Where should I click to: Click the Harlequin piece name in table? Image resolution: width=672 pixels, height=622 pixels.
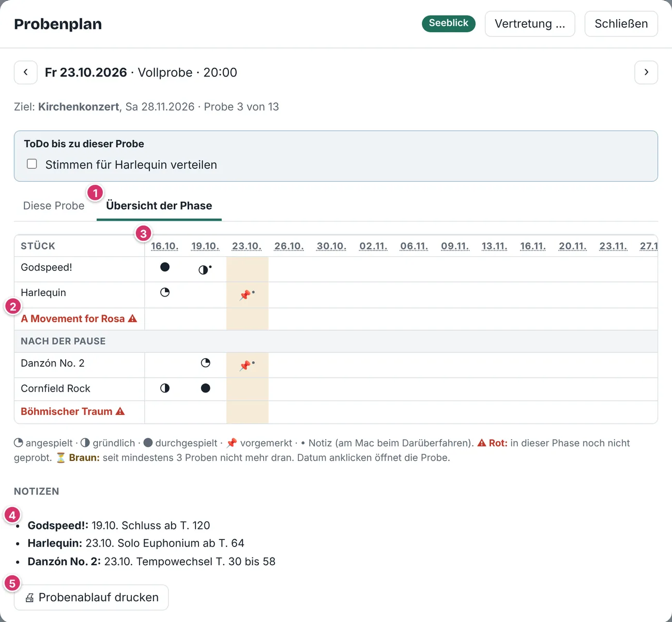point(43,292)
